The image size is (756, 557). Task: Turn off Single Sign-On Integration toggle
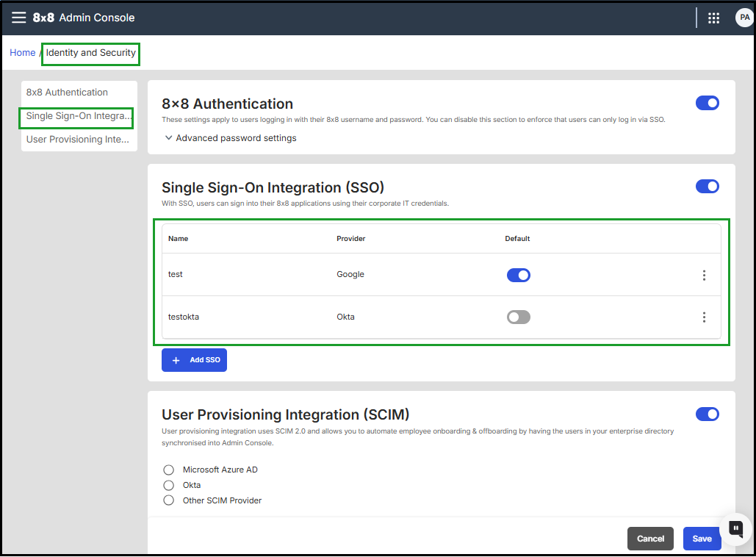(707, 187)
